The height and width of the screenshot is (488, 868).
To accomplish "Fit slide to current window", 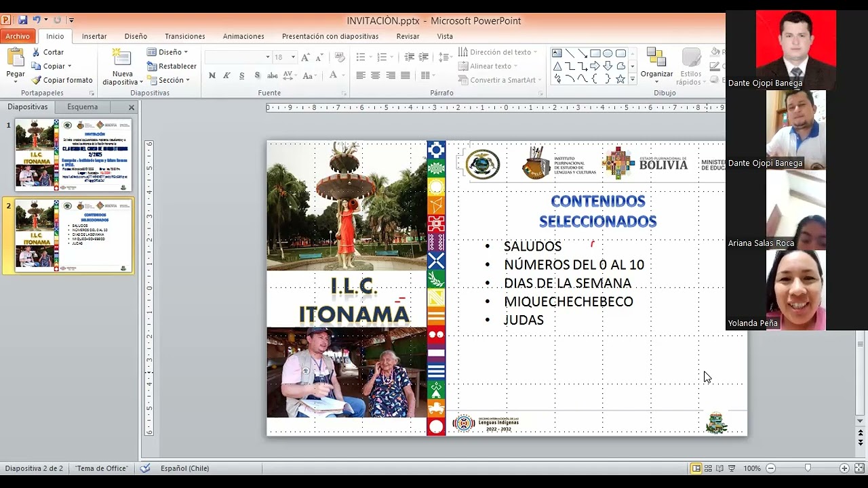I will (859, 468).
